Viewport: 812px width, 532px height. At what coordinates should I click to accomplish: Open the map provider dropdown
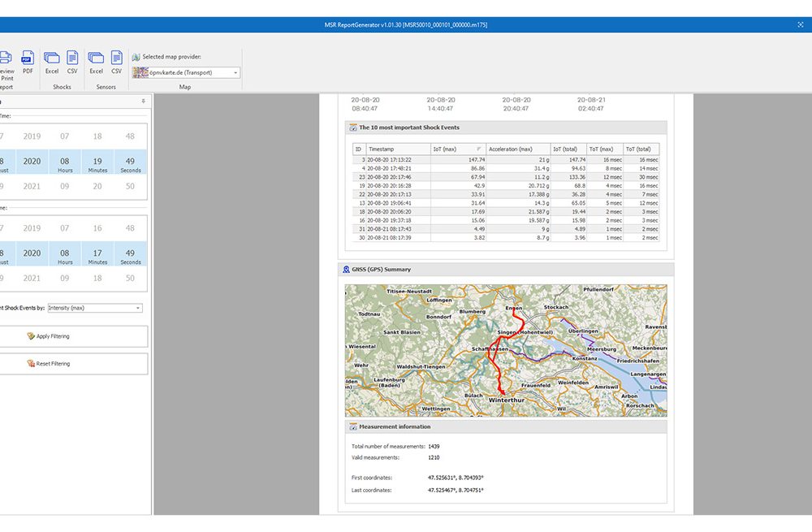(x=235, y=73)
